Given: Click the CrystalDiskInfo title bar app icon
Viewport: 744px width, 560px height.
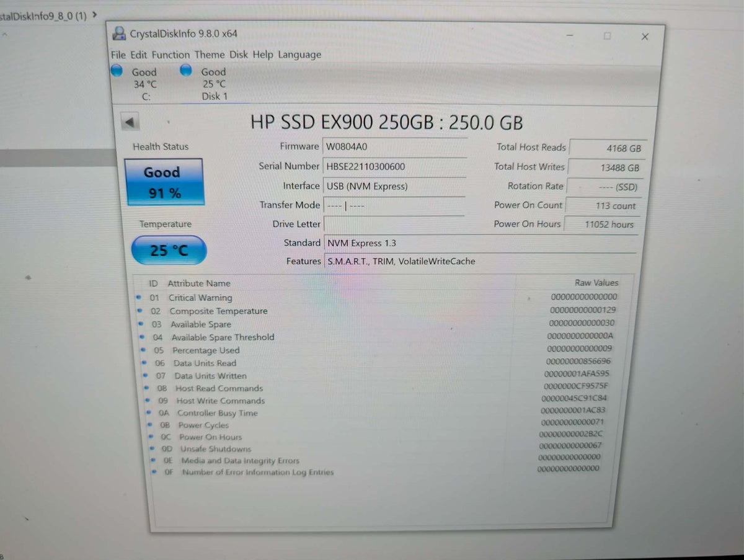Looking at the screenshot, I should [x=118, y=34].
